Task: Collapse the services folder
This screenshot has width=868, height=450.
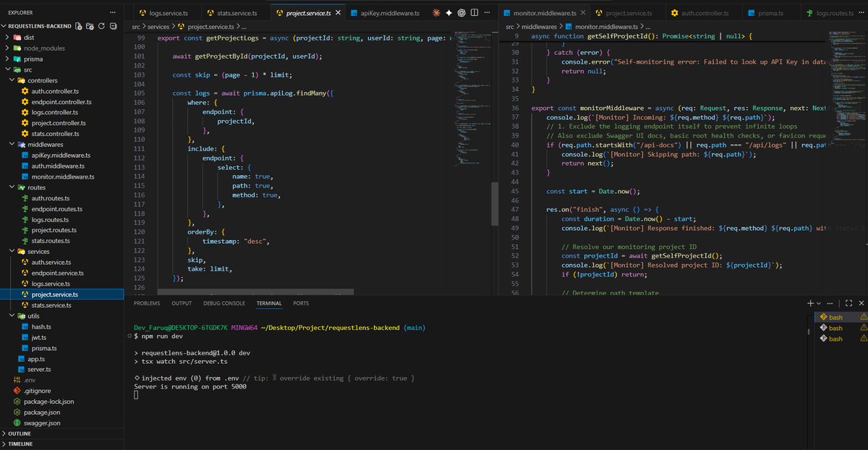Action: point(12,252)
